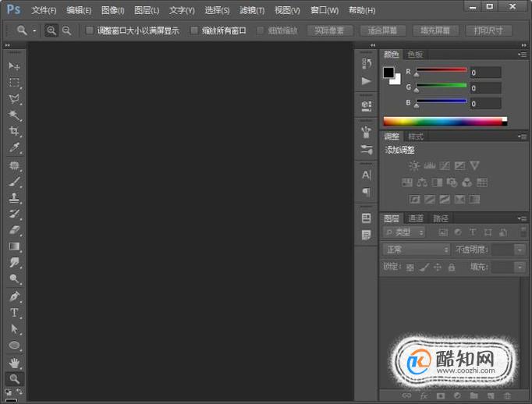Click the zoom out magnifier option

[66, 31]
